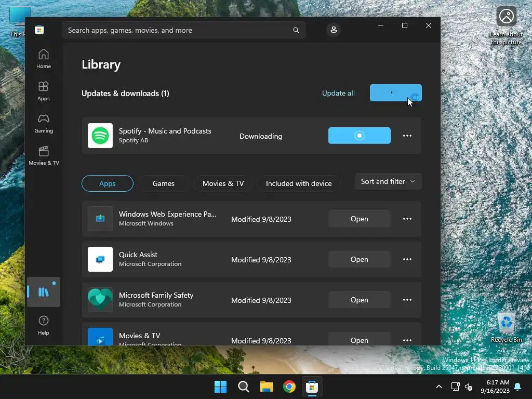Screen dimensions: 532x399
Task: Open the Home section in sidebar
Action: (x=44, y=59)
